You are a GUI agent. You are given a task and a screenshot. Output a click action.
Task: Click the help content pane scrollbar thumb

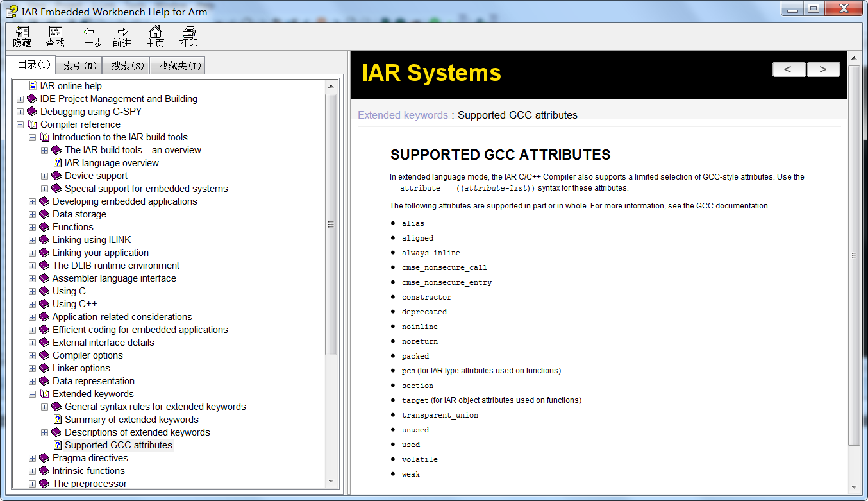pos(854,255)
